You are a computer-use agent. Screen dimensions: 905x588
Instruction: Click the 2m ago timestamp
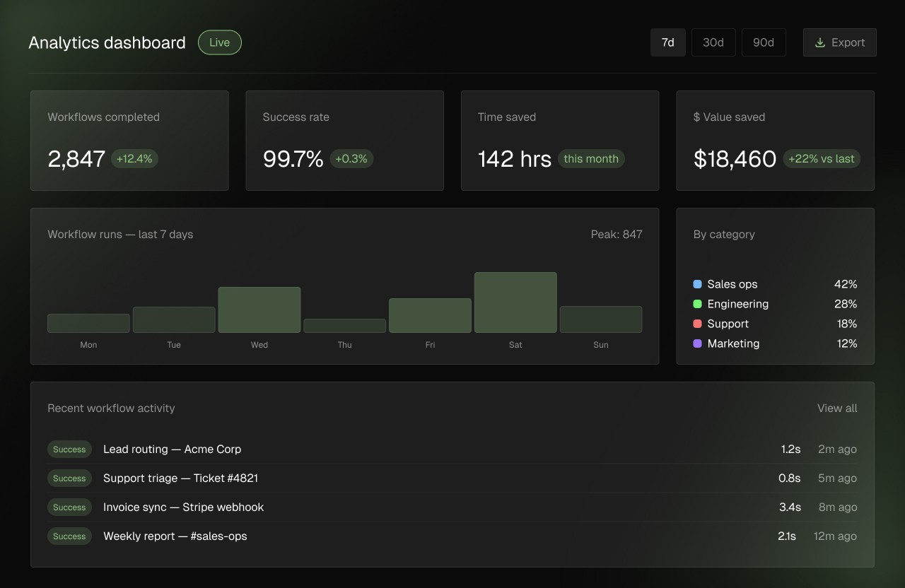837,449
